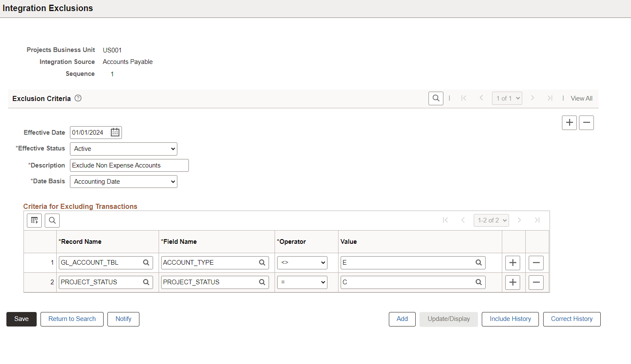Add a new Exclusion Criteria effective-dated row

pos(569,123)
